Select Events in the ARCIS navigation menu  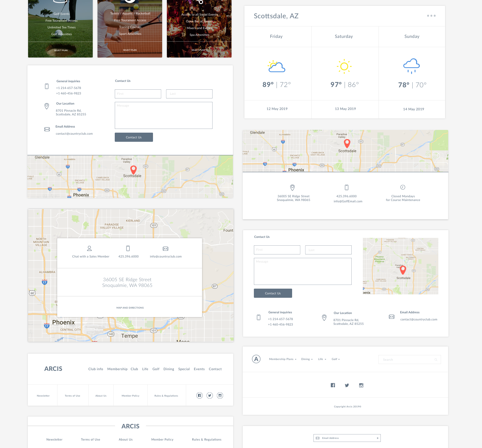[x=199, y=369]
